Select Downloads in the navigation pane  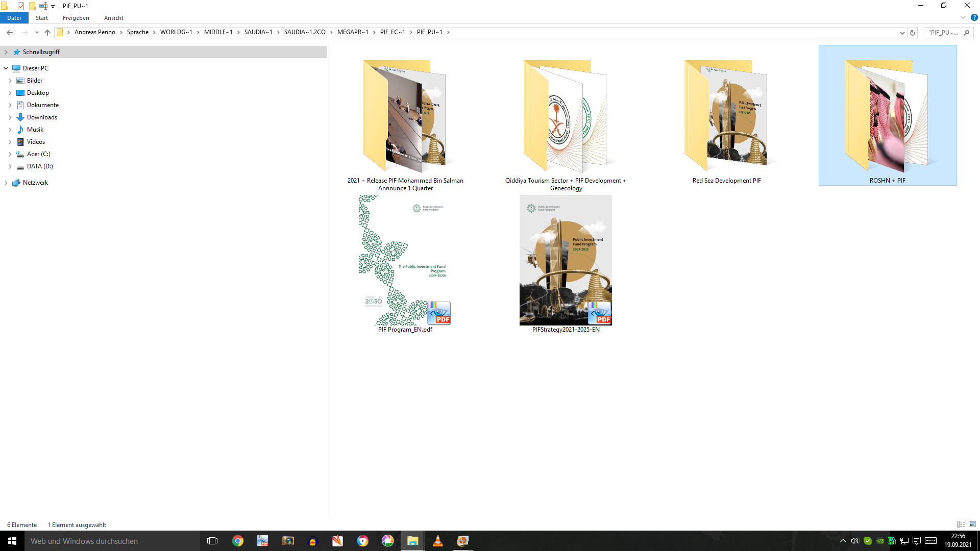42,117
